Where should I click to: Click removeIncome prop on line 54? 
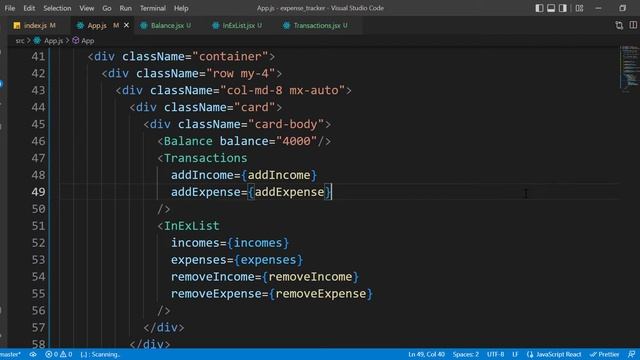click(x=212, y=277)
